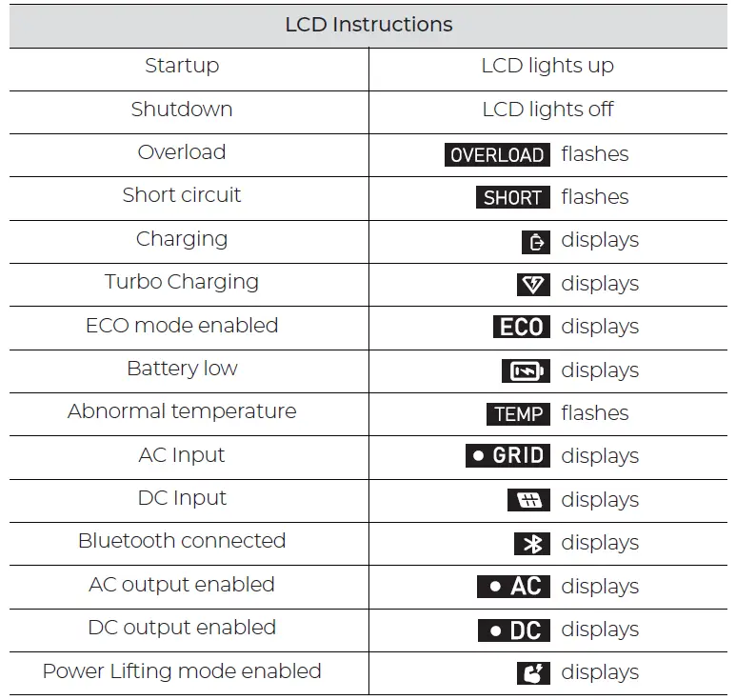736x700 pixels.
Task: Click the DC Input solar icon
Action: pyautogui.click(x=528, y=500)
